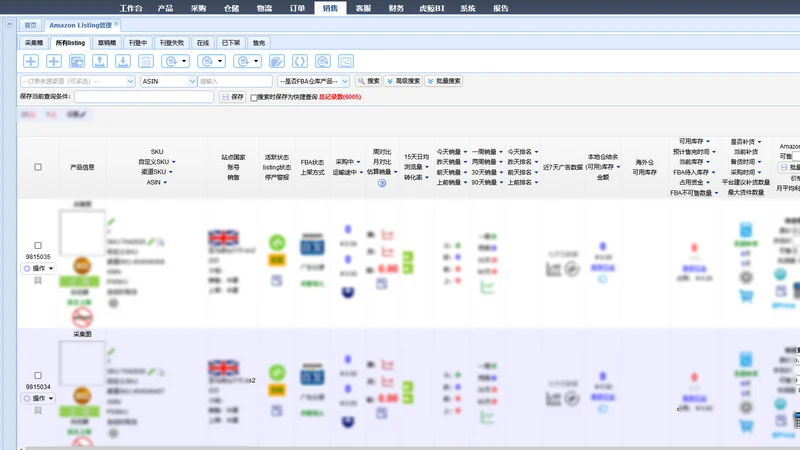800x450 pixels.
Task: Click the red prohibited circle icon in row 9815035
Action: tap(82, 317)
